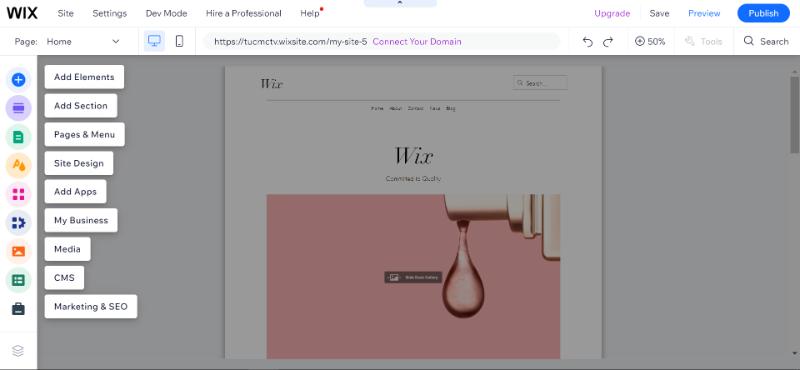800x370 pixels.
Task: Select the serum drop hero image
Action: click(413, 276)
